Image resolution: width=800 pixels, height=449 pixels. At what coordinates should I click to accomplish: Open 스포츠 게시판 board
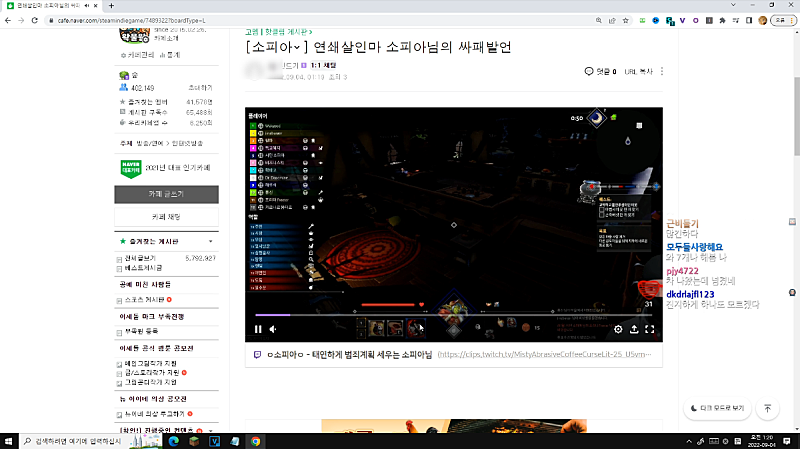(144, 300)
